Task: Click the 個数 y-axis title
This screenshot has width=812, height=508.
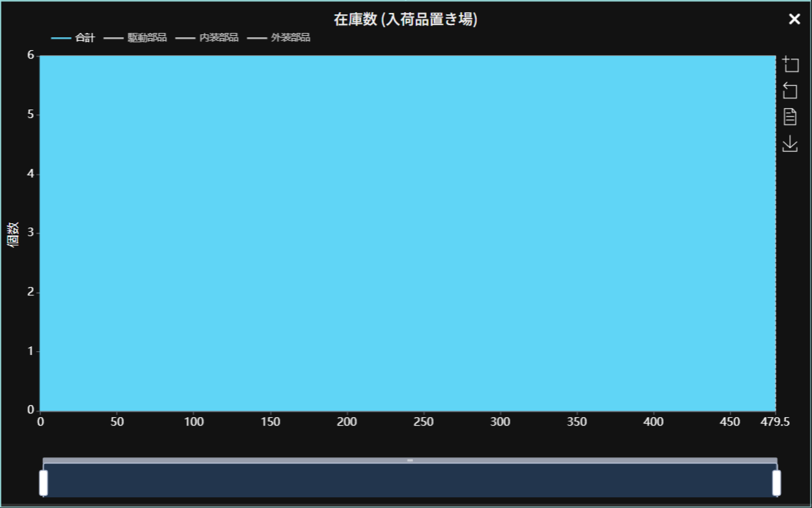Action: tap(13, 233)
